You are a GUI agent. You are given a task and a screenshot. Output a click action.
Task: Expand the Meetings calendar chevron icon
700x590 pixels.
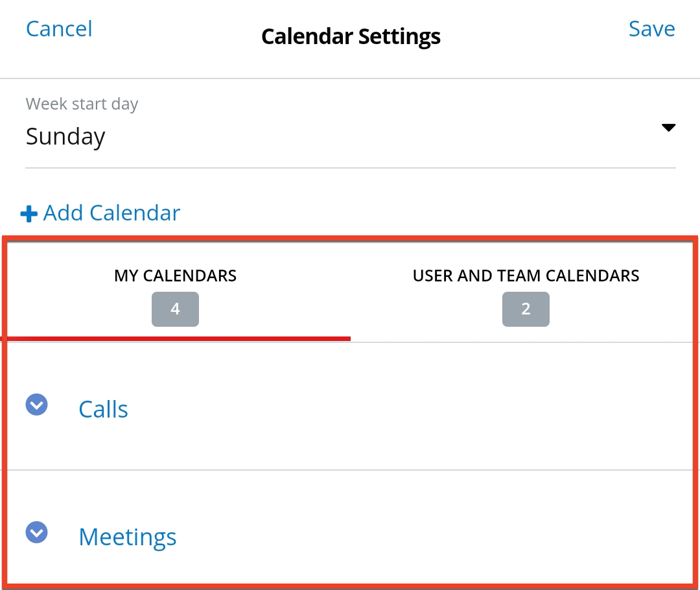coord(37,532)
